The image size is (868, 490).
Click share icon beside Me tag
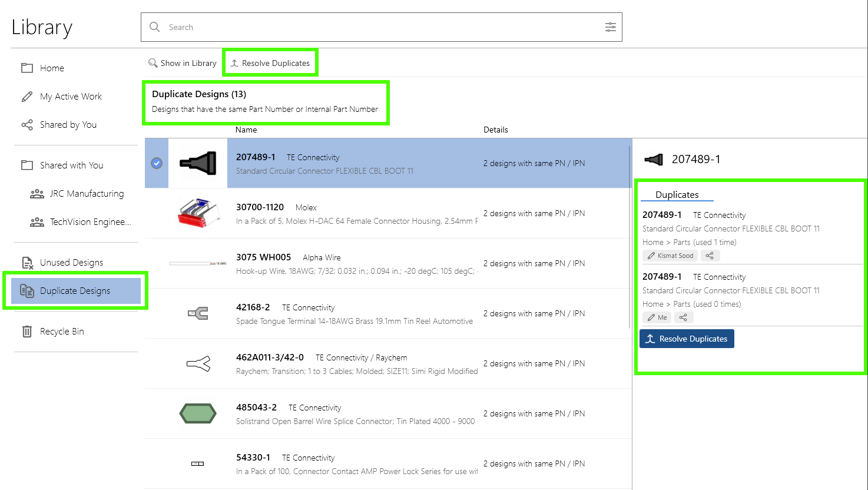683,317
